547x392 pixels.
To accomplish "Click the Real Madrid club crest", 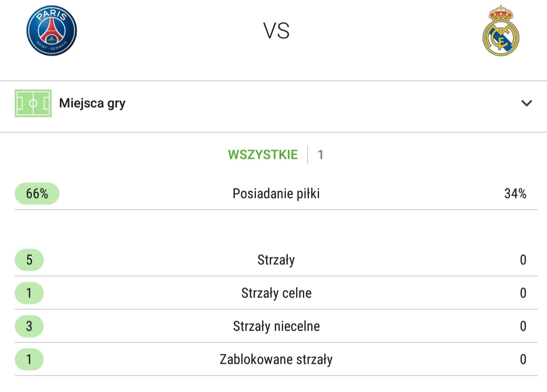I will coord(500,30).
